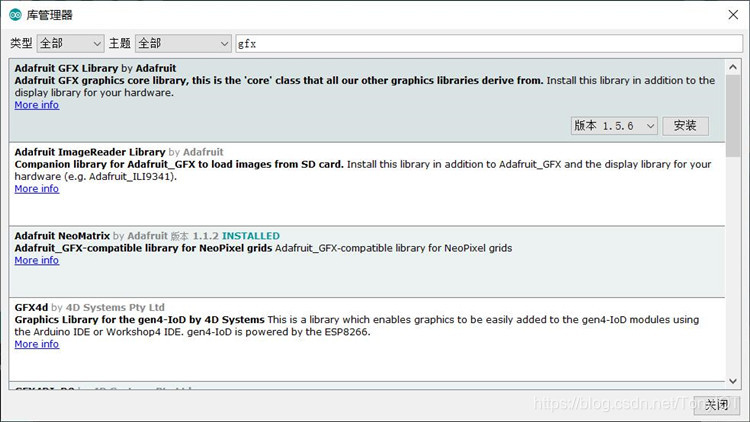
Task: Open More info link for Adafruit GFX Library
Action: [37, 105]
